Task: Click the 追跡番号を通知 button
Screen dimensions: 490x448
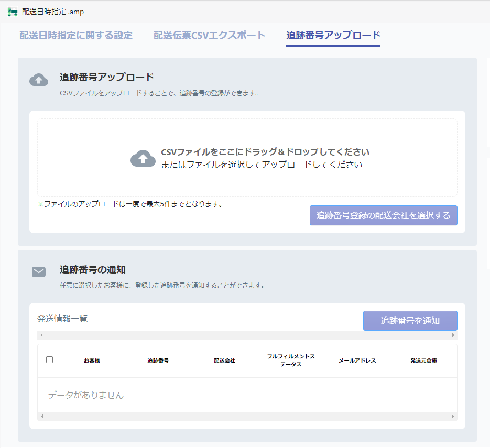Action: click(410, 321)
